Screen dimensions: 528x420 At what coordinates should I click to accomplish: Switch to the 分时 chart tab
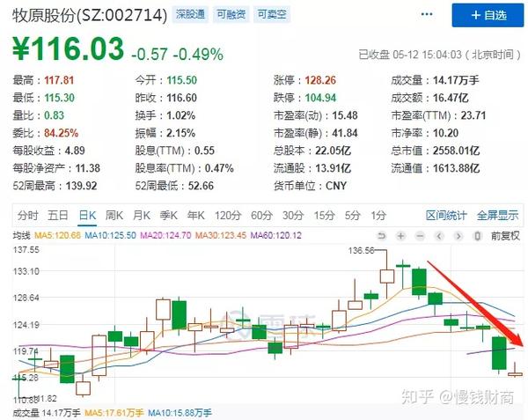click(28, 215)
